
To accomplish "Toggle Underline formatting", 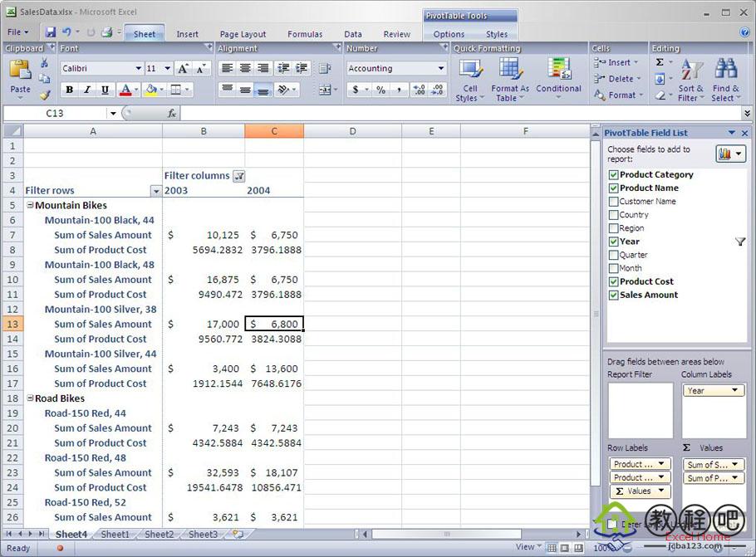I will click(105, 90).
